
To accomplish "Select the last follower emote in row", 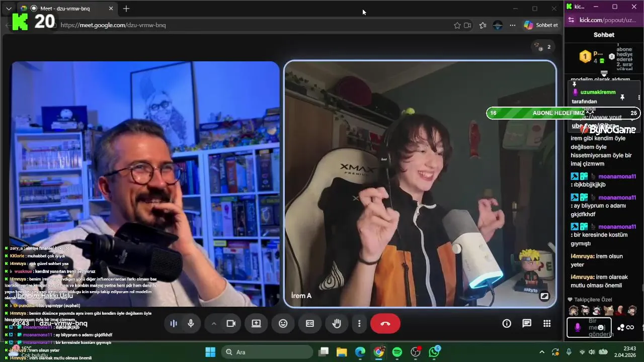I will (x=632, y=310).
